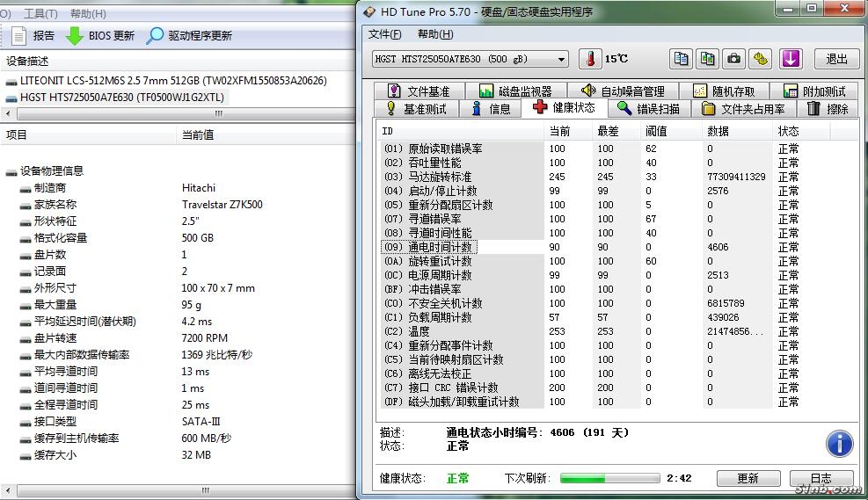Click the thermometer temperature icon

[x=590, y=59]
